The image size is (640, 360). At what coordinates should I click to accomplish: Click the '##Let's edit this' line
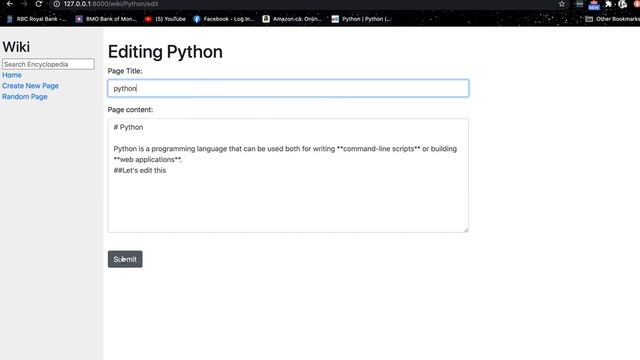(x=140, y=171)
